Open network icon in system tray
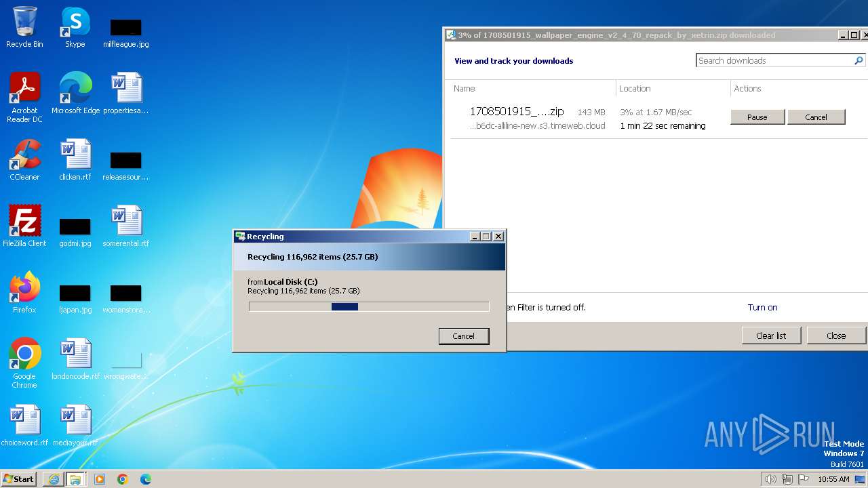This screenshot has height=488, width=868. (x=787, y=479)
